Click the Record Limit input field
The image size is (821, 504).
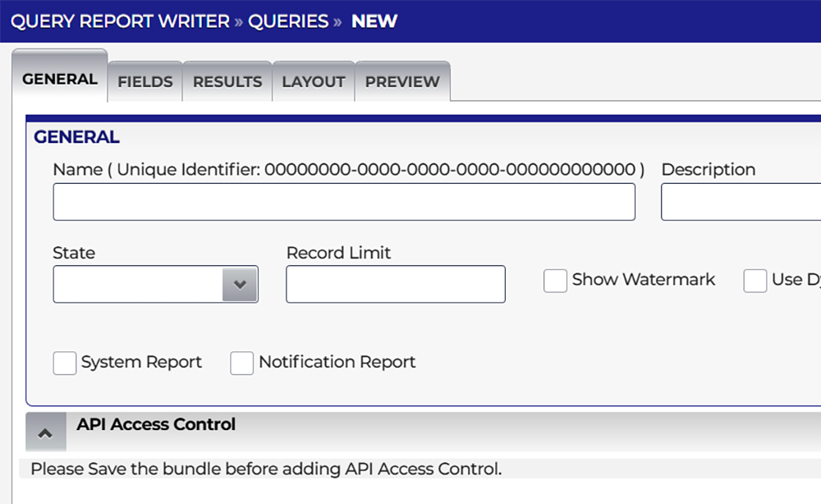click(396, 284)
